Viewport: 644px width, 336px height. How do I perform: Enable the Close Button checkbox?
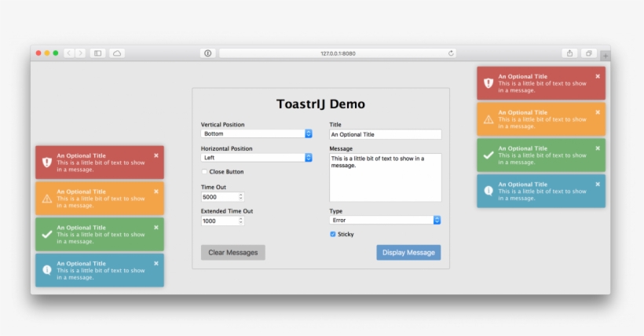(x=204, y=172)
